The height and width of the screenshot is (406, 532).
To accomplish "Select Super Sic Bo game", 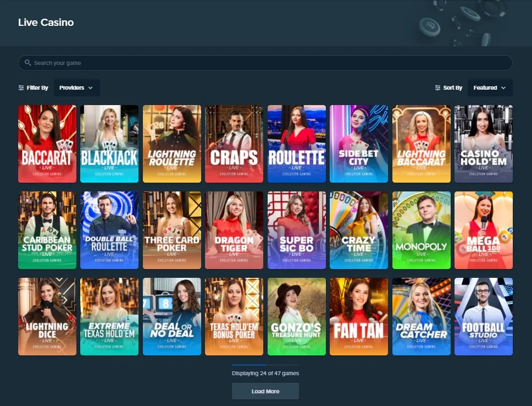I will pos(297,230).
